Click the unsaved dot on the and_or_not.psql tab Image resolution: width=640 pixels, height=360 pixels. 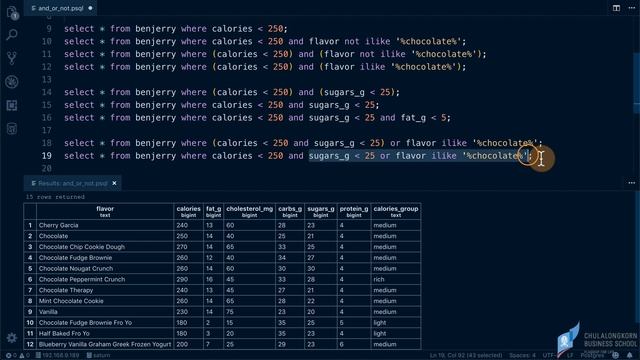[x=90, y=8]
